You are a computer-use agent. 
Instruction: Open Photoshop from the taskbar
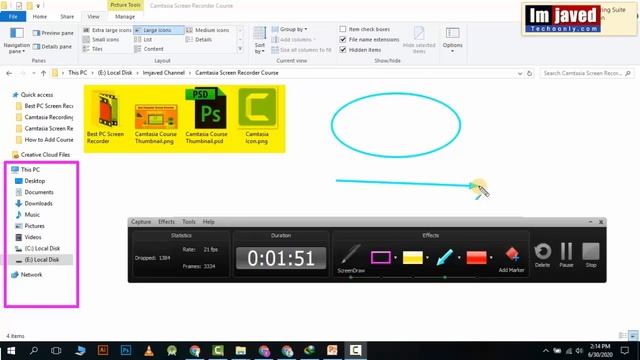click(x=126, y=350)
